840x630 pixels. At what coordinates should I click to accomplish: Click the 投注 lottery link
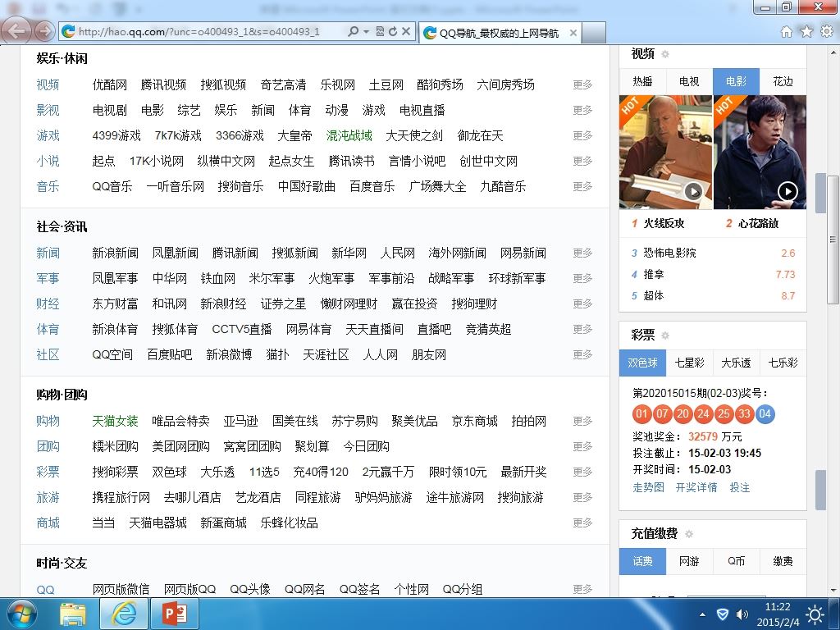tap(739, 487)
